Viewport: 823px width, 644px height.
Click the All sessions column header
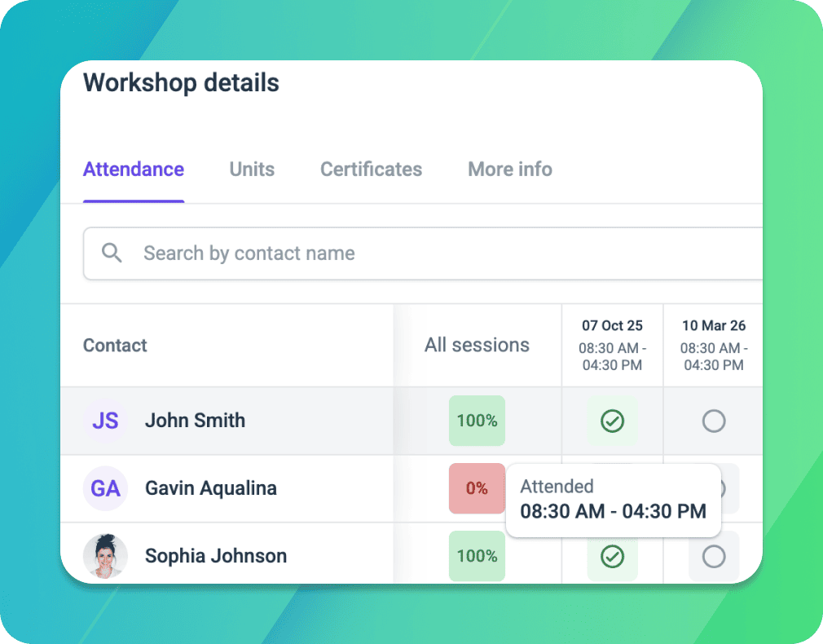477,345
